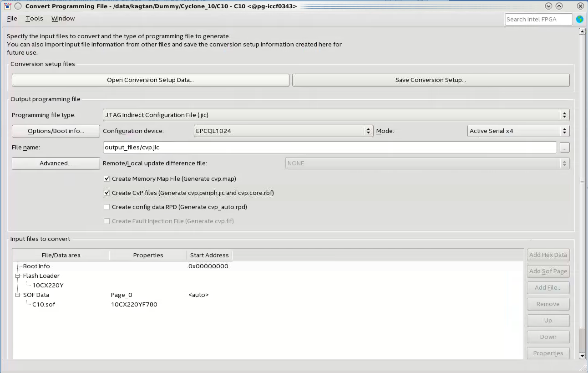Maximize the Convert Programming File window
The height and width of the screenshot is (373, 588).
click(x=559, y=6)
